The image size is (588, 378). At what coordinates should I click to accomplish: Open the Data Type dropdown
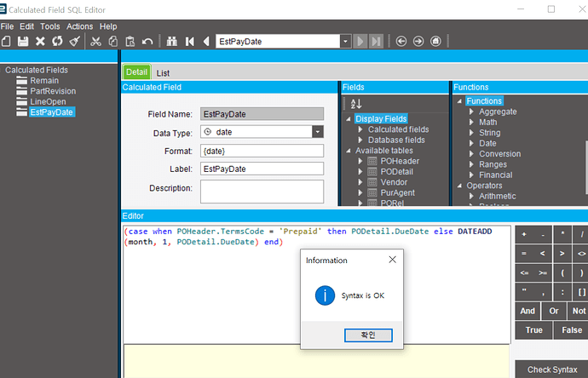point(317,132)
